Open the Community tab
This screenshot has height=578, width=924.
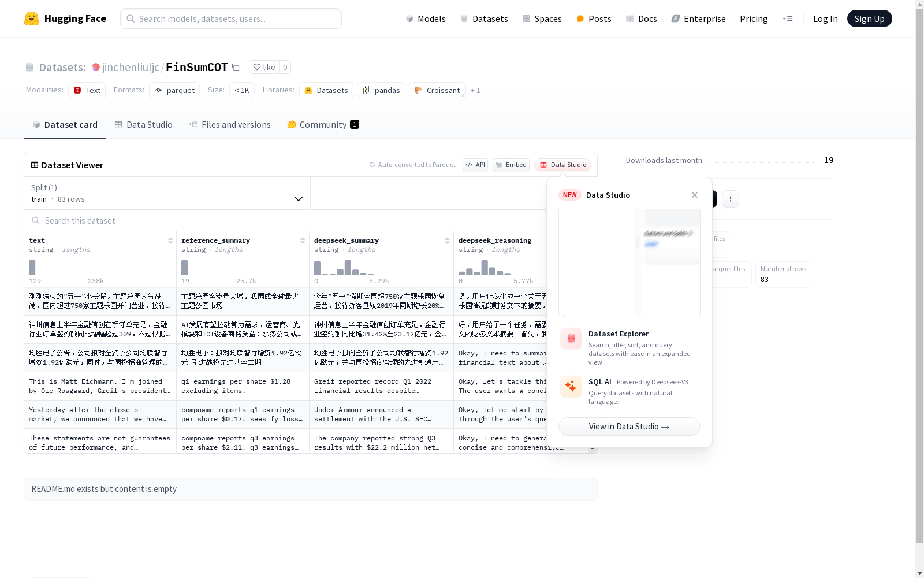(323, 125)
